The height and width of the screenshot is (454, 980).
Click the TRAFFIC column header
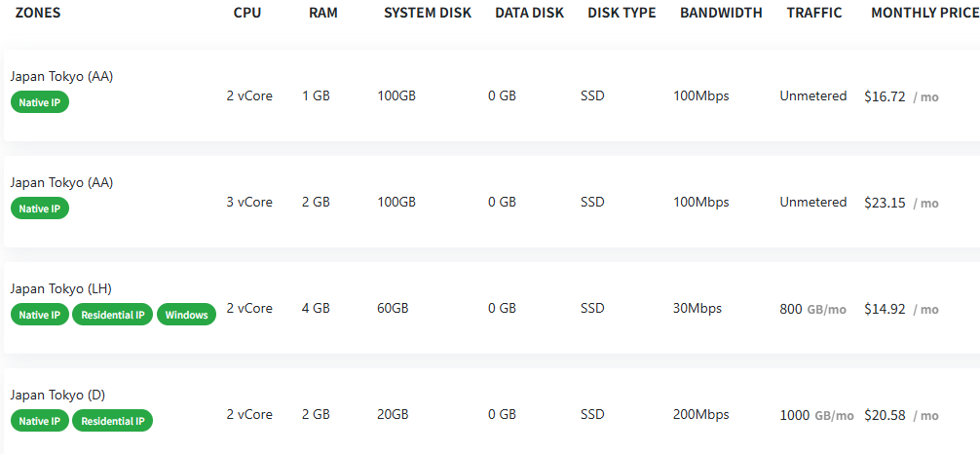tap(814, 13)
